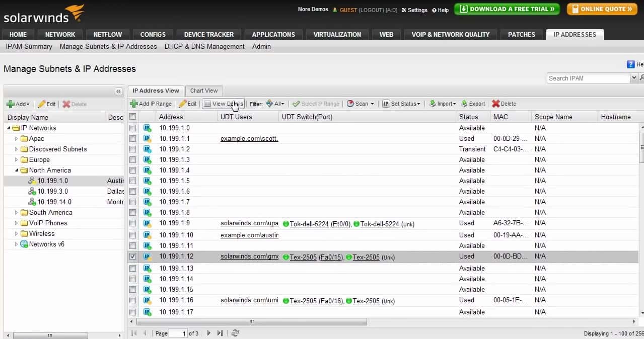The height and width of the screenshot is (339, 644).
Task: Check the checkbox for 10.199.1.3
Action: pyautogui.click(x=133, y=159)
